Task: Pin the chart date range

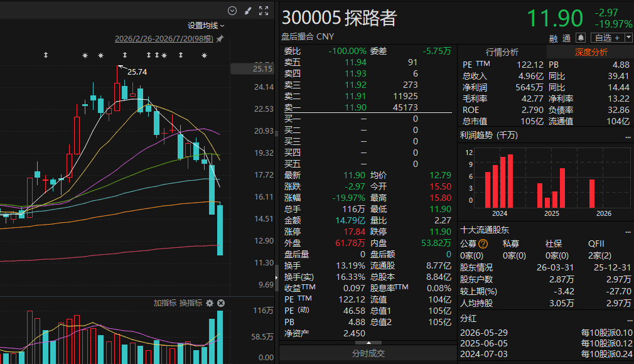Action: pos(220,39)
